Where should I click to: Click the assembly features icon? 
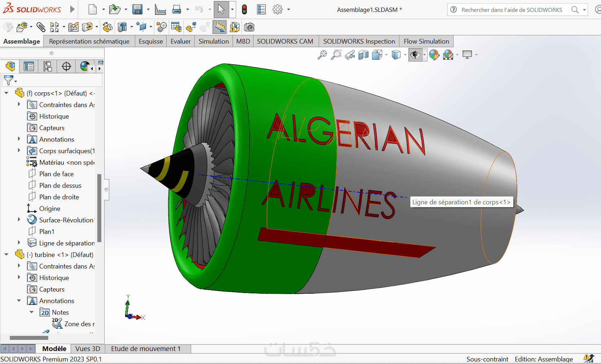click(x=123, y=27)
